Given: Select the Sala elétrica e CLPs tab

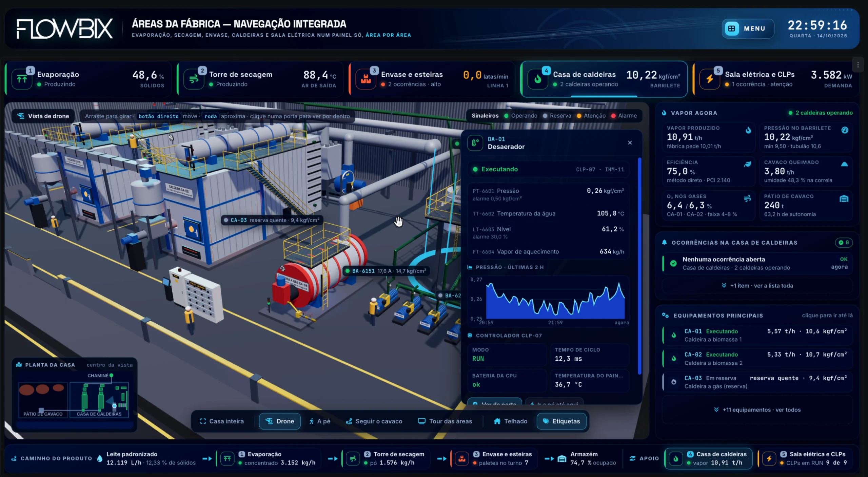Looking at the screenshot, I should (776, 79).
